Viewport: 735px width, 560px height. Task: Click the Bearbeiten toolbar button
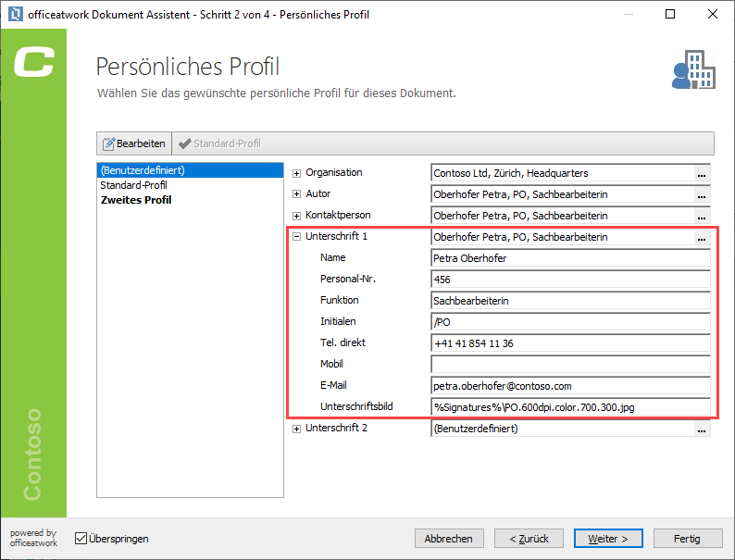[x=134, y=143]
